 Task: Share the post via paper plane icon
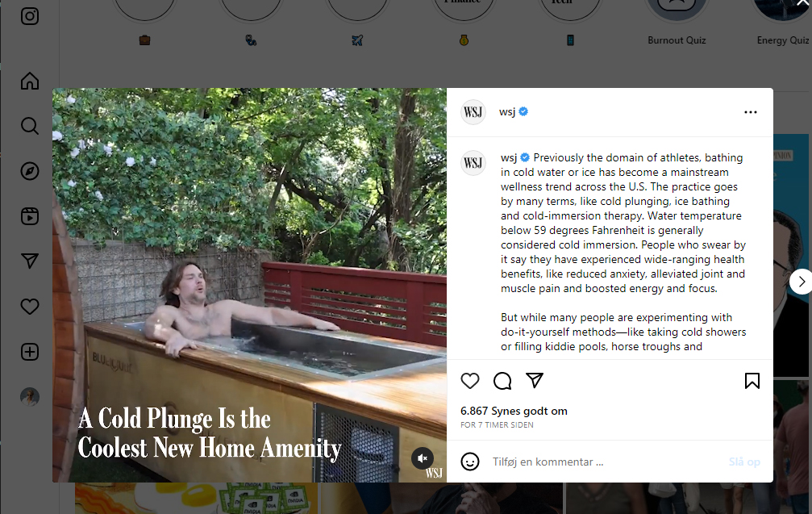(535, 381)
